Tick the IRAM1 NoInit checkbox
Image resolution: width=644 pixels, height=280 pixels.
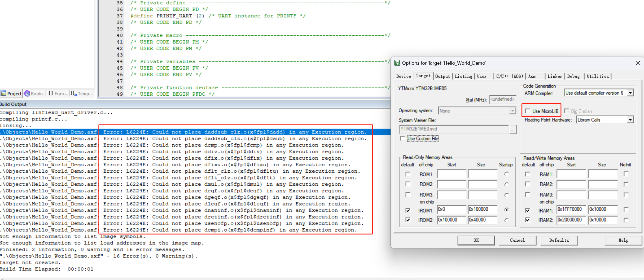coord(626,210)
